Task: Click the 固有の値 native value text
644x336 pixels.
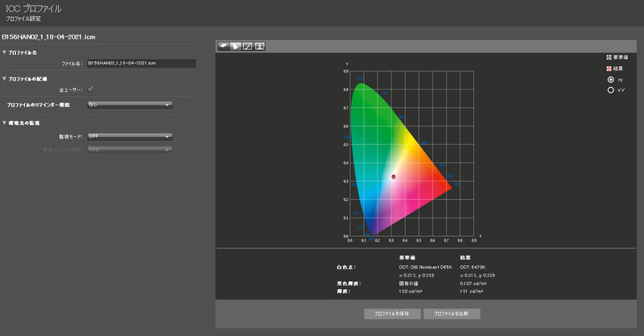Action: [408, 284]
